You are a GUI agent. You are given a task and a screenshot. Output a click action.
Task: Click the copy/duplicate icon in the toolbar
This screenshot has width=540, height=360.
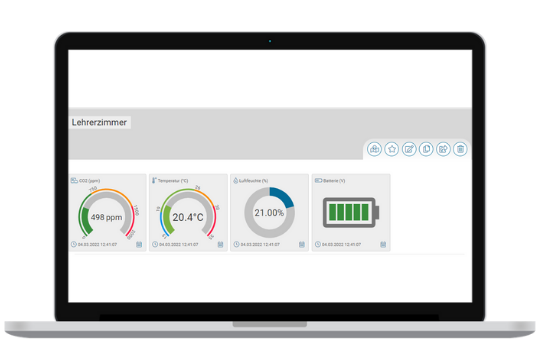point(426,149)
